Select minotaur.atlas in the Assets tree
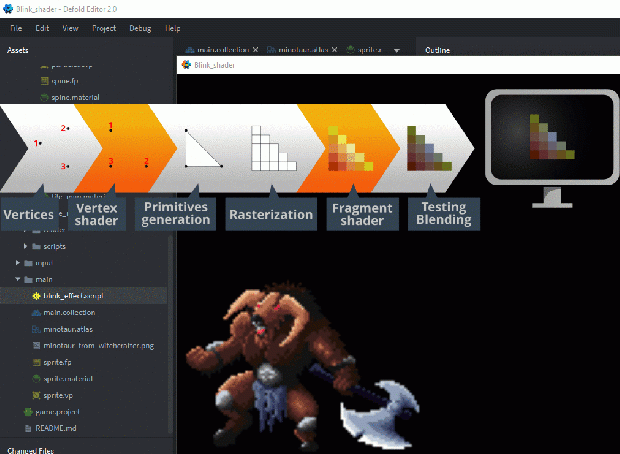The width and height of the screenshot is (620, 454). point(68,329)
